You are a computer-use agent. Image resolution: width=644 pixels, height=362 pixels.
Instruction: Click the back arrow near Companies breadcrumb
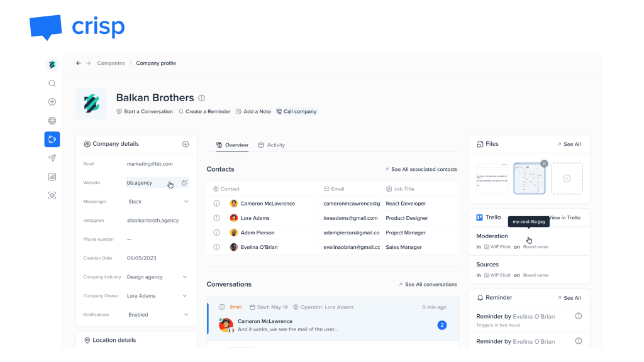78,63
